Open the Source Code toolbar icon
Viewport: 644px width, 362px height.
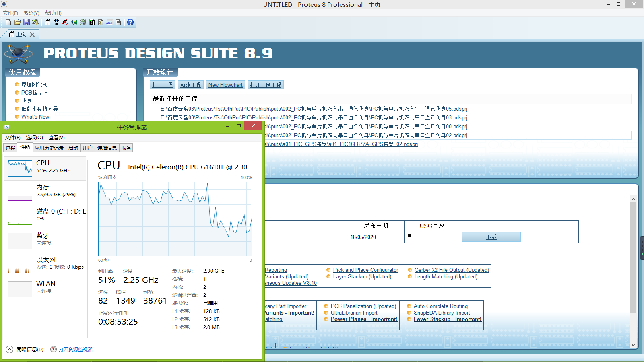pyautogui.click(x=109, y=22)
